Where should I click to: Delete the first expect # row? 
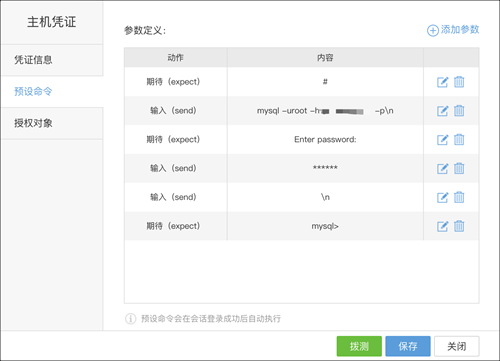[x=459, y=82]
